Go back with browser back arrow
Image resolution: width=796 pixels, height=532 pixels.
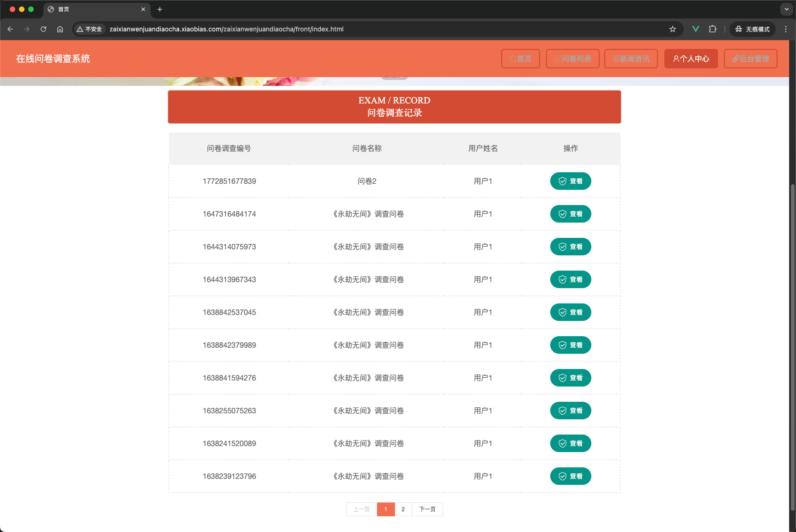pyautogui.click(x=10, y=29)
